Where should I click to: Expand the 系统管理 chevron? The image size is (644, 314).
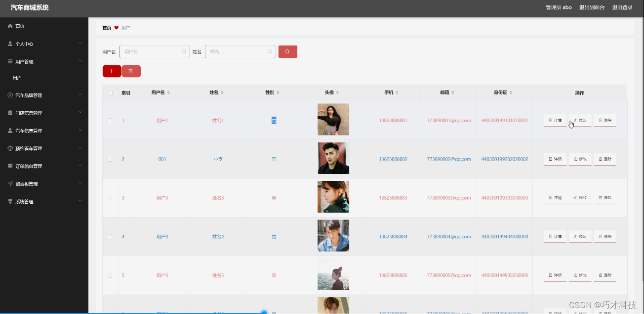(x=80, y=201)
